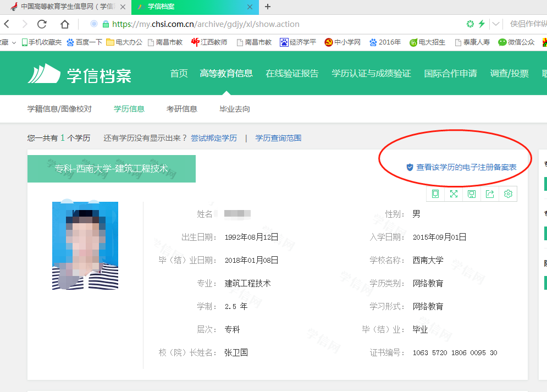Open 高等教育信息 navigation menu
Viewport: 547px width, 392px height.
(x=226, y=74)
